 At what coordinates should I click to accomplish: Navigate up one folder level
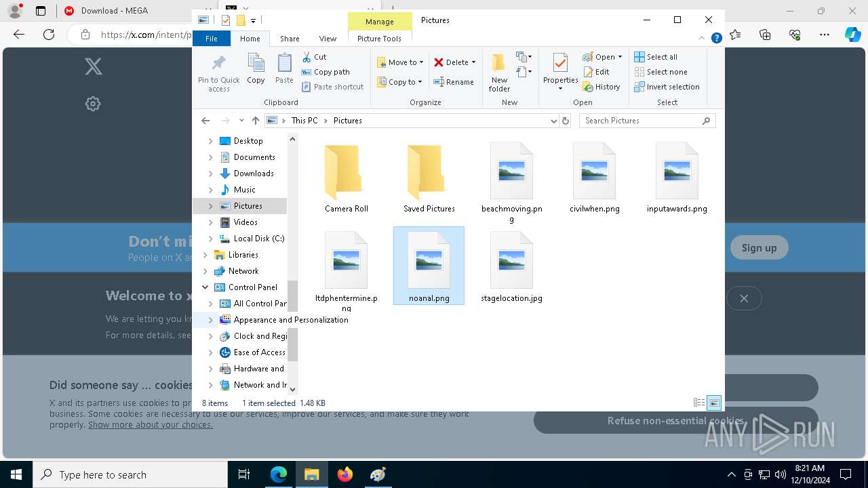pyautogui.click(x=255, y=121)
